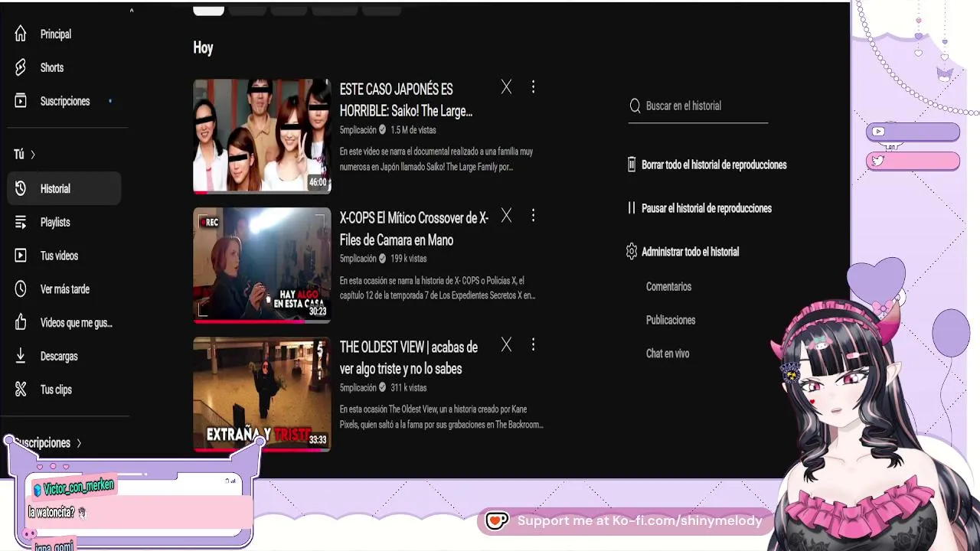Click the title ESTE CASO JAPONÉS ES HORRIBLE
This screenshot has height=551, width=980.
pos(406,100)
